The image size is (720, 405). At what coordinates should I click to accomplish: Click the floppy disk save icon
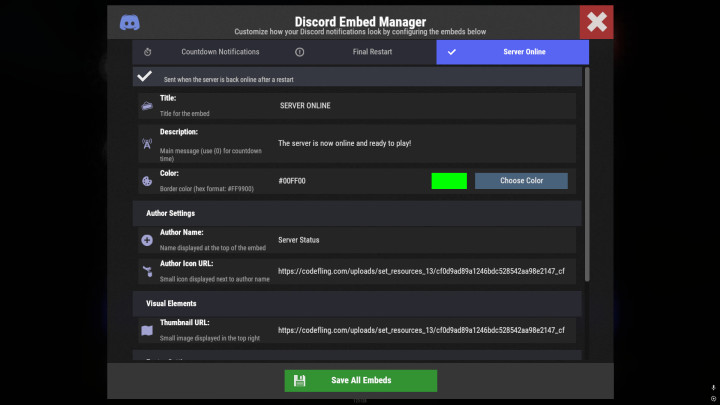pos(299,381)
